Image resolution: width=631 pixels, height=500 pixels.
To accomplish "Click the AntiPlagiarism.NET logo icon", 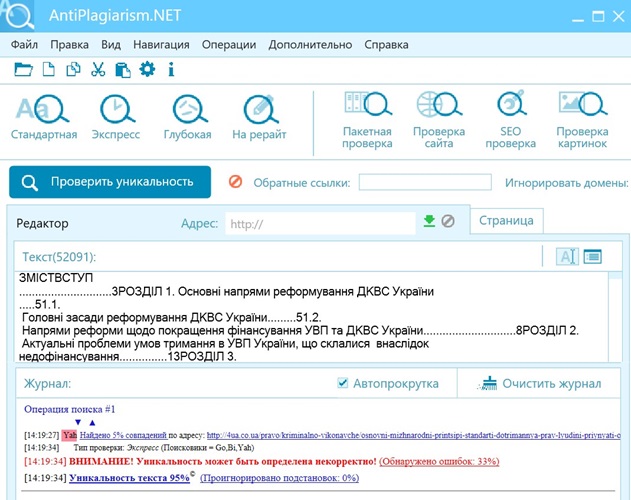I will (x=17, y=15).
